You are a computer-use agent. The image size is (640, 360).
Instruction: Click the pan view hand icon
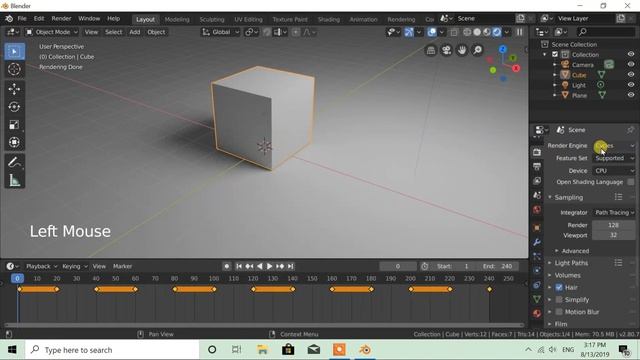(462, 50)
